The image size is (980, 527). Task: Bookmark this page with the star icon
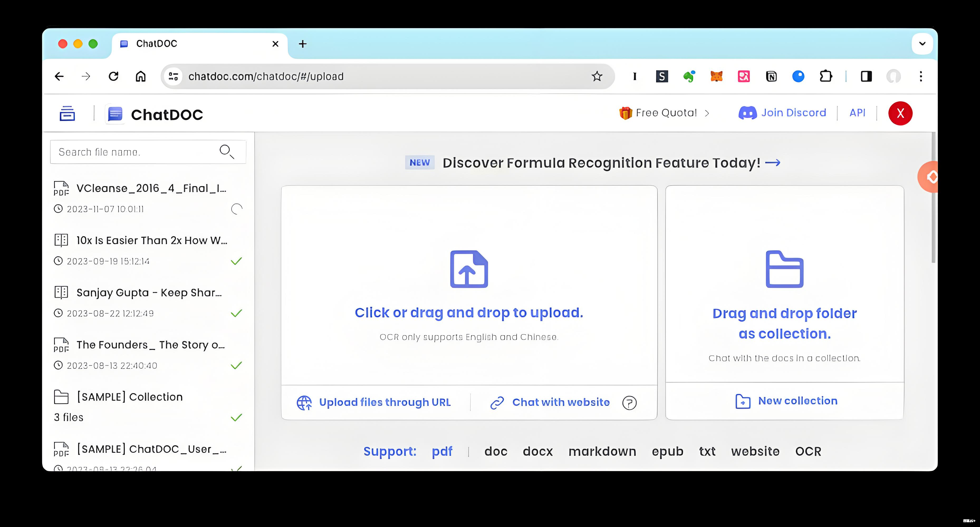597,76
